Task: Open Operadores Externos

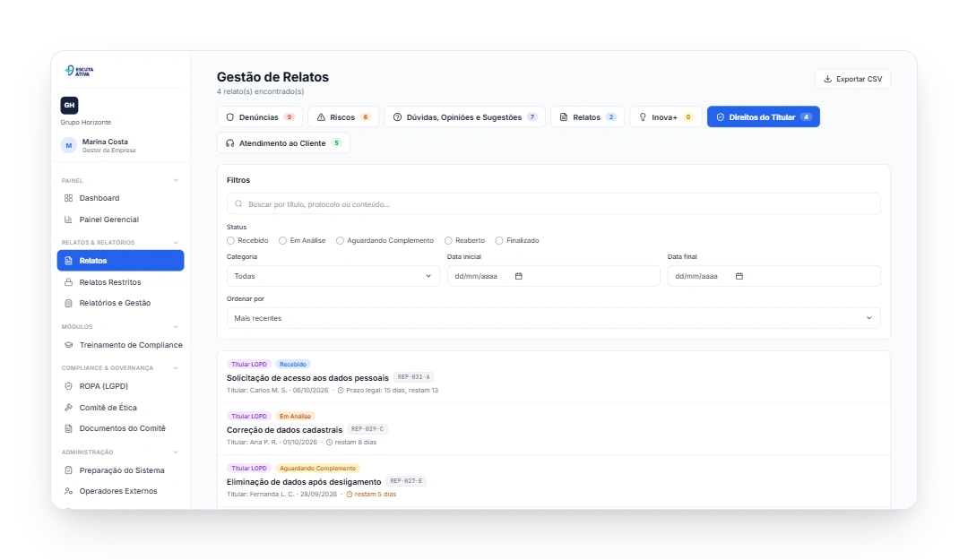Action: (x=120, y=492)
